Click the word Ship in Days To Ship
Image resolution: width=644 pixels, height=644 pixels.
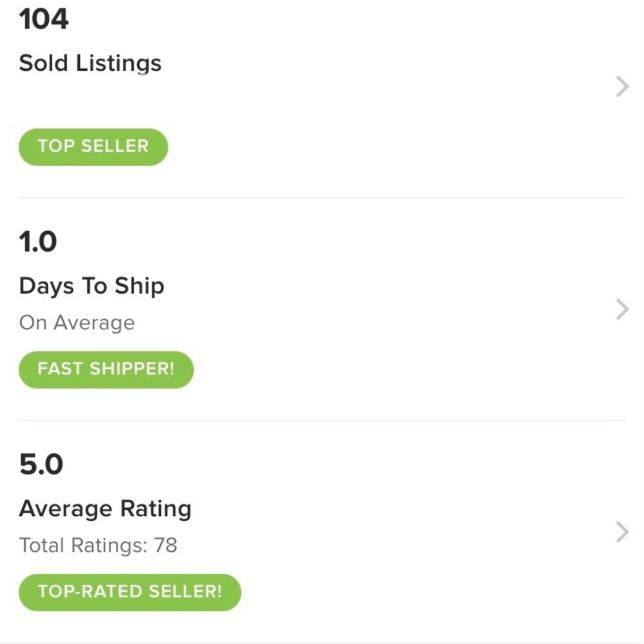click(x=139, y=286)
